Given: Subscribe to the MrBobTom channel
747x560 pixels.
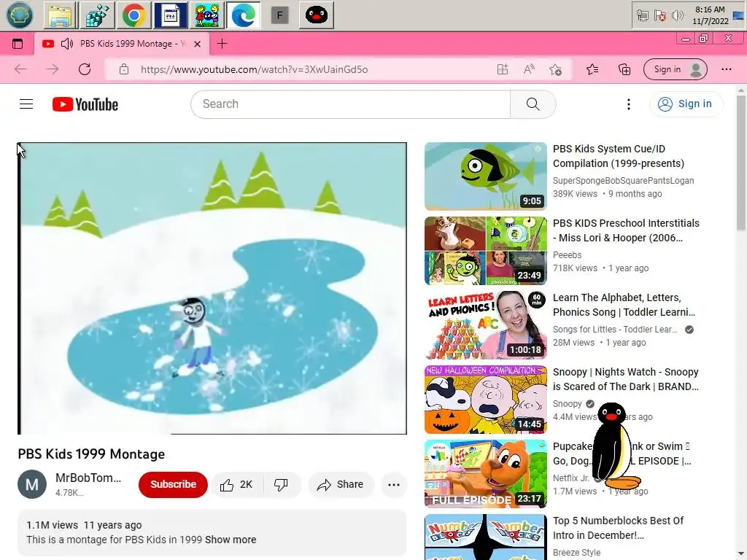Looking at the screenshot, I should point(173,484).
